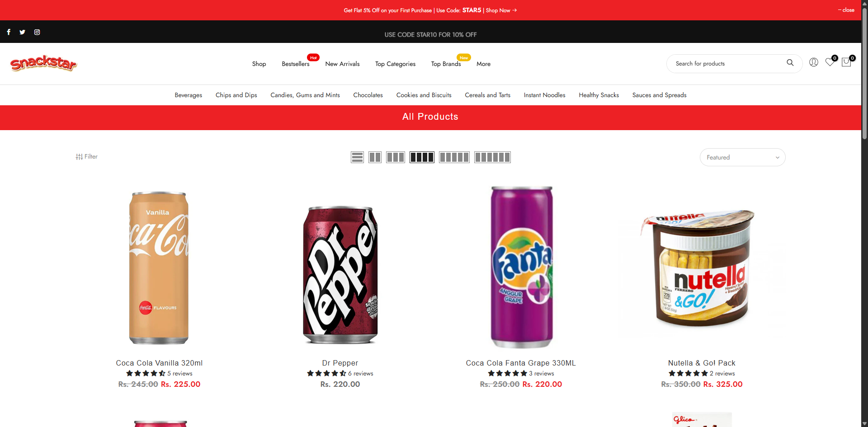Viewport: 868px width, 427px height.
Task: Open the wishlist heart icon
Action: coord(830,62)
